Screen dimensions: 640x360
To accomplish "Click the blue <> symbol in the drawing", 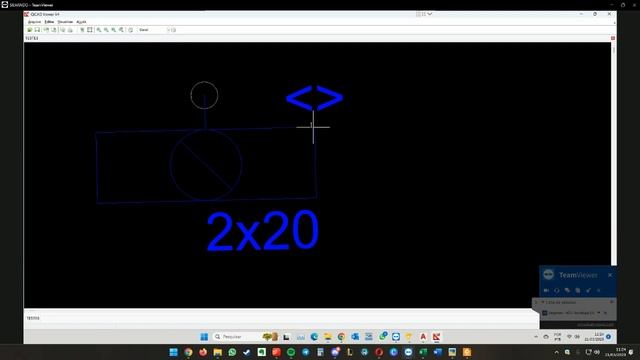I will (314, 98).
